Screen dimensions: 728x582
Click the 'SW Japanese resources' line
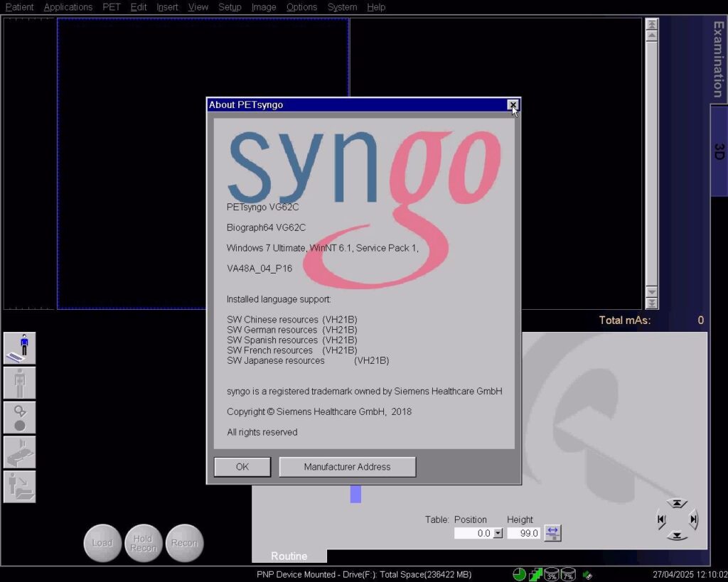pos(308,360)
